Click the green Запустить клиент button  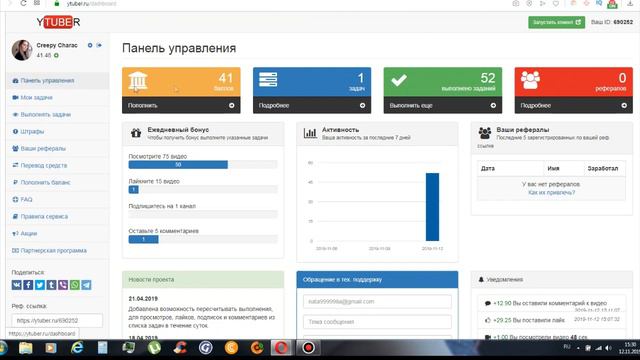[556, 22]
